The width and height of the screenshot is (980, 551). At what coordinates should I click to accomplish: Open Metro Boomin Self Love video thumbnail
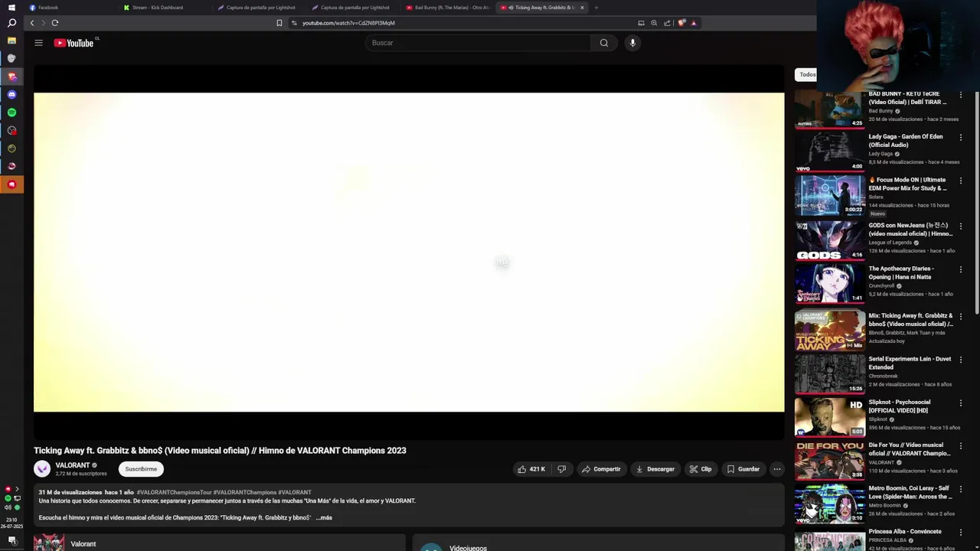pos(829,504)
